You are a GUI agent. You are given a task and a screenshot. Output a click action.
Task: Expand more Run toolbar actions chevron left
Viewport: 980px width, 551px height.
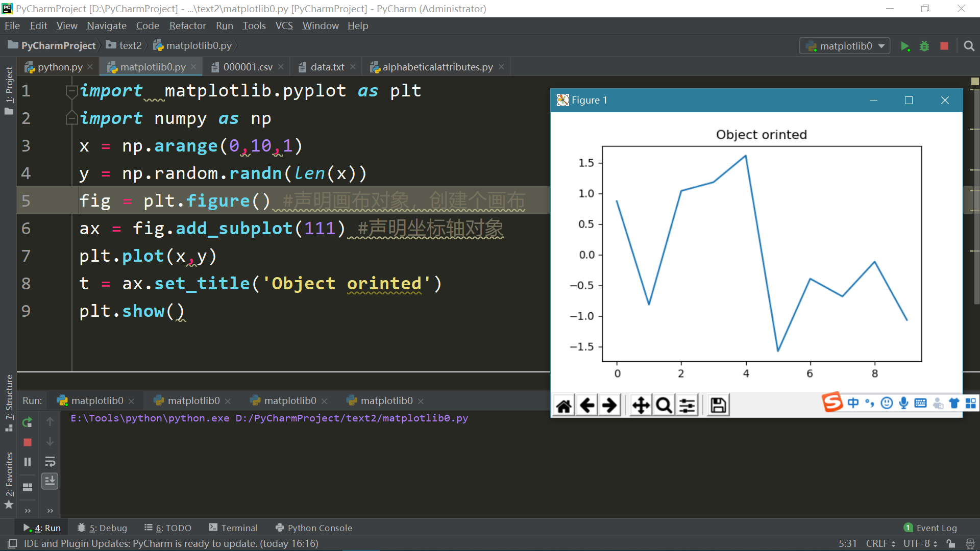tap(28, 511)
